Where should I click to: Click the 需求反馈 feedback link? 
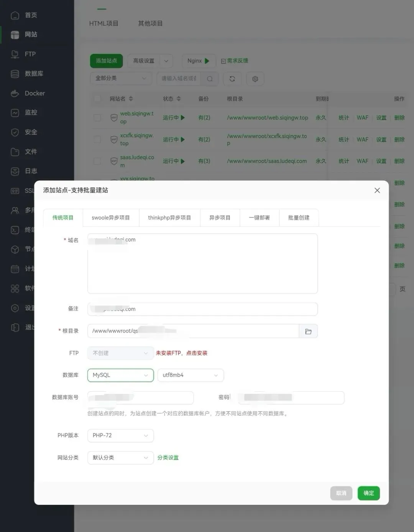coord(235,61)
